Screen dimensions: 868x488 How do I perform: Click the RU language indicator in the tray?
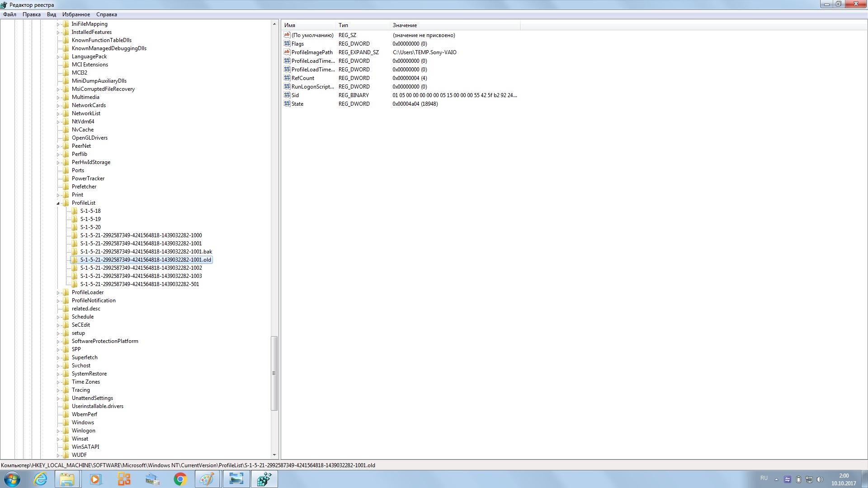tap(764, 478)
